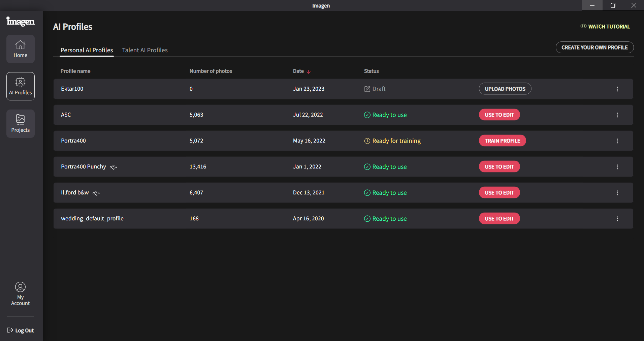The image size is (644, 341).
Task: Click the AI Profiles page heading
Action: point(73,27)
